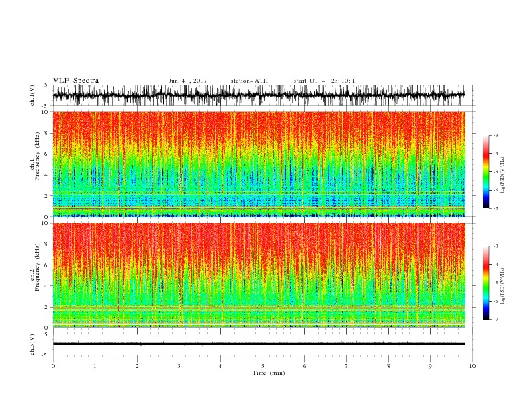Click the "ch.3(V)" axis label
532x411 pixels.
(x=32, y=345)
